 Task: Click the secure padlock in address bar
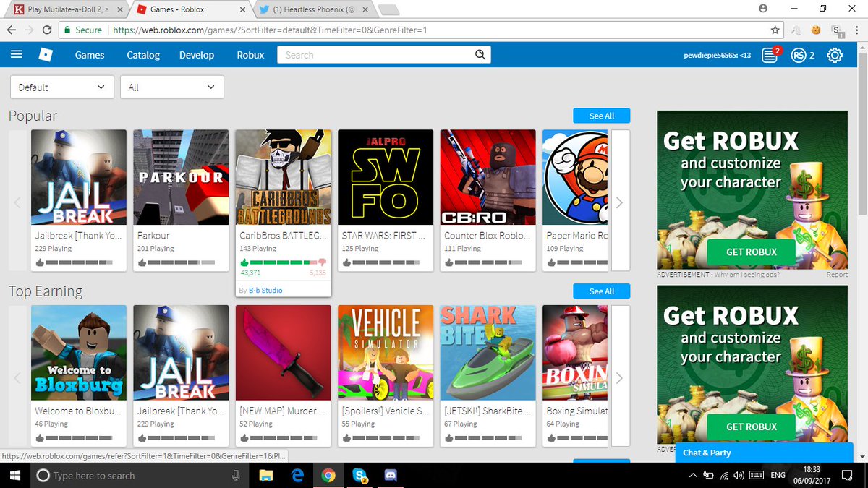click(67, 30)
